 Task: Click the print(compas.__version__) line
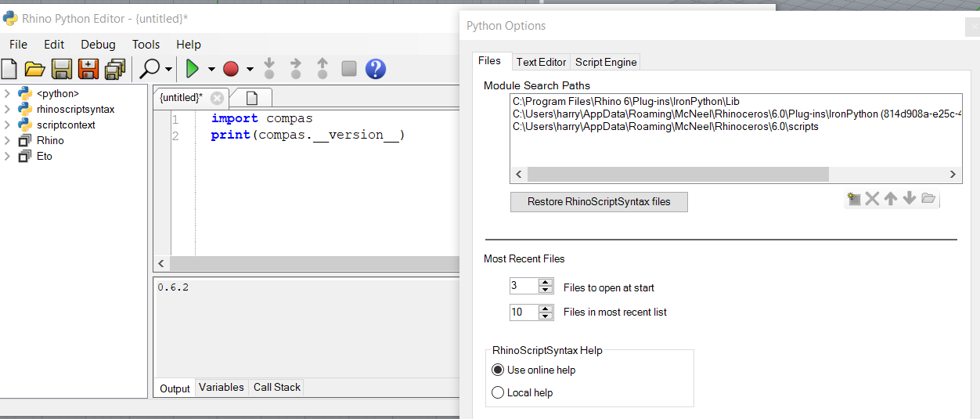308,135
